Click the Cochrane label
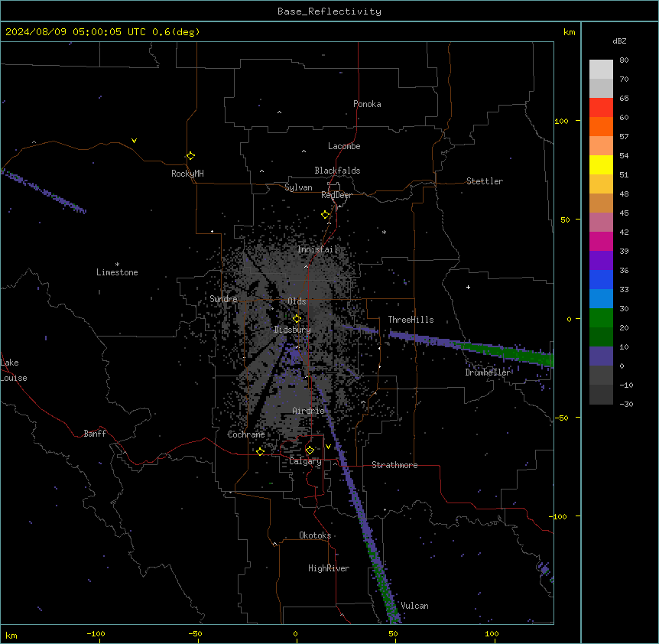Viewport: 659px width, 644px height. click(246, 434)
